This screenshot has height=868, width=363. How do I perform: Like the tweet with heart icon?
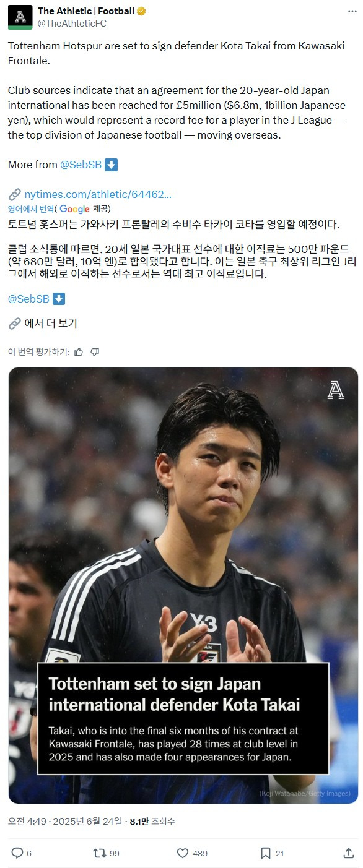[x=183, y=853]
